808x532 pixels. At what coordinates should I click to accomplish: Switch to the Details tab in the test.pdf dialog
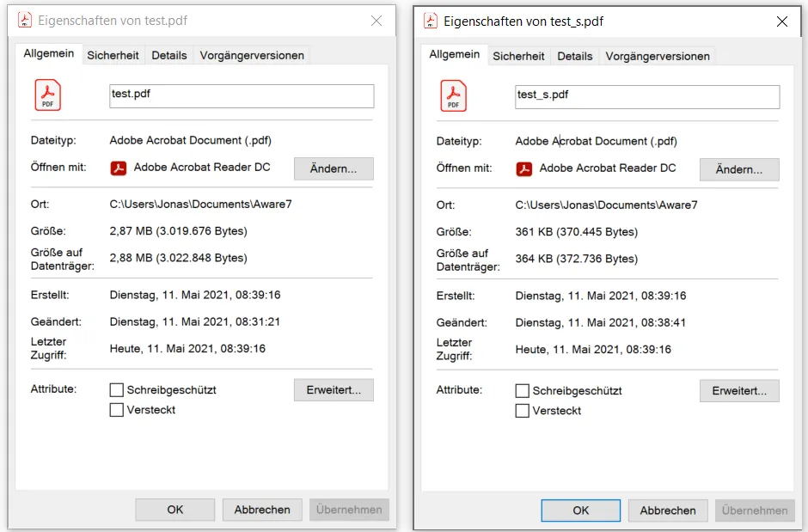[x=169, y=55]
